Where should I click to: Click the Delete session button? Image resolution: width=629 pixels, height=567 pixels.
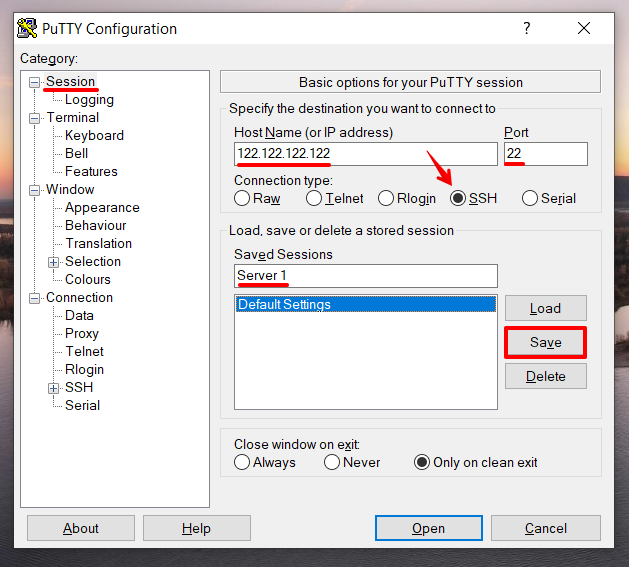click(546, 376)
